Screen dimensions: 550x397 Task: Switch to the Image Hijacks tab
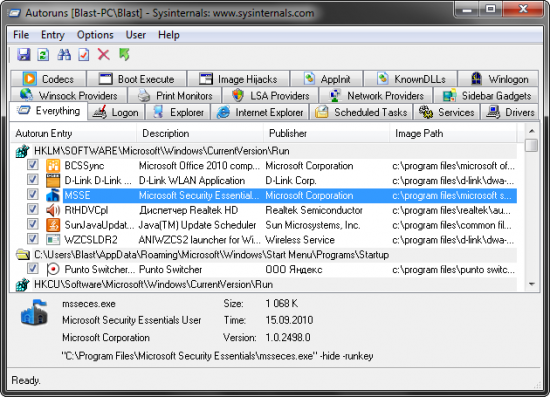(x=238, y=79)
